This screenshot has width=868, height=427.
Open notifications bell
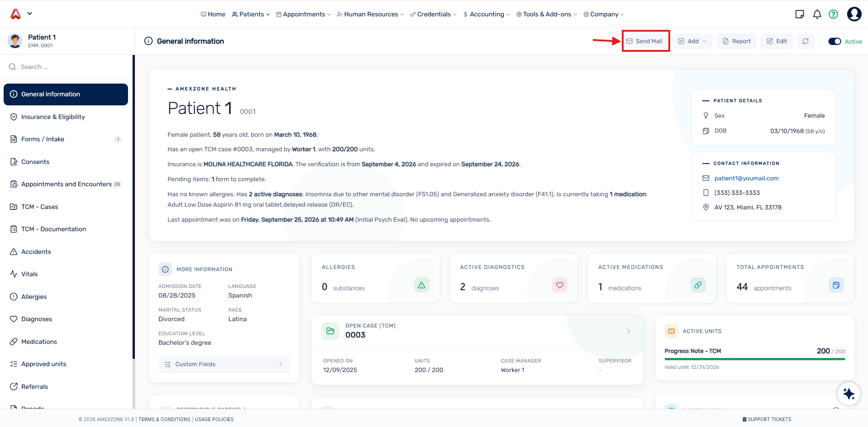tap(817, 14)
